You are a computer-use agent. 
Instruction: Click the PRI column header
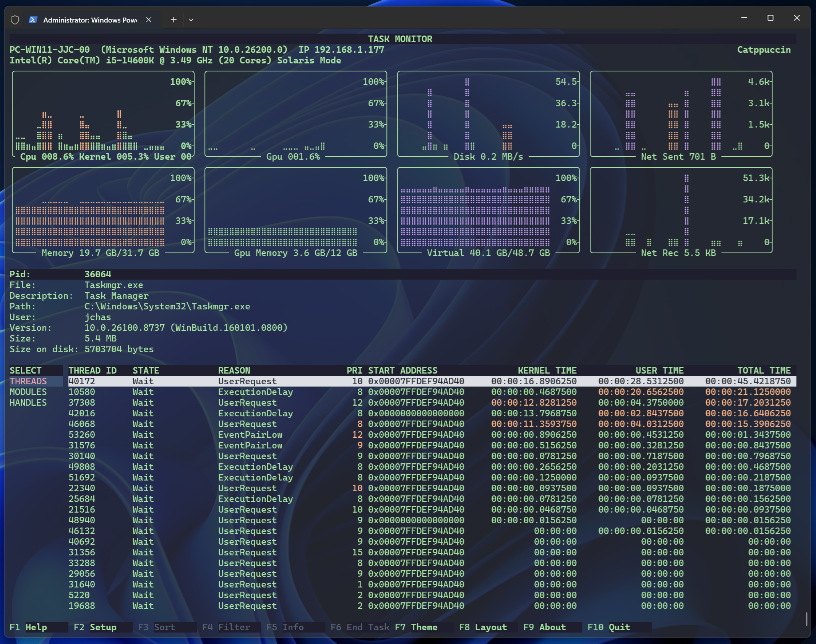355,371
